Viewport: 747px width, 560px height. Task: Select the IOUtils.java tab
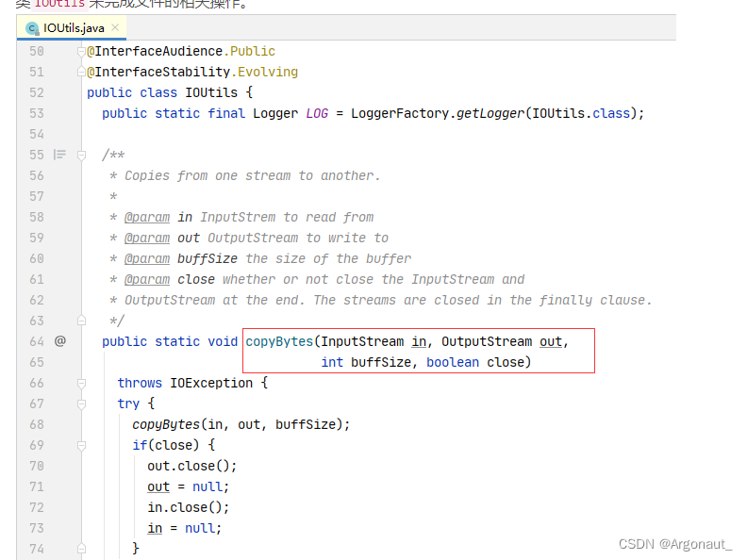(74, 28)
